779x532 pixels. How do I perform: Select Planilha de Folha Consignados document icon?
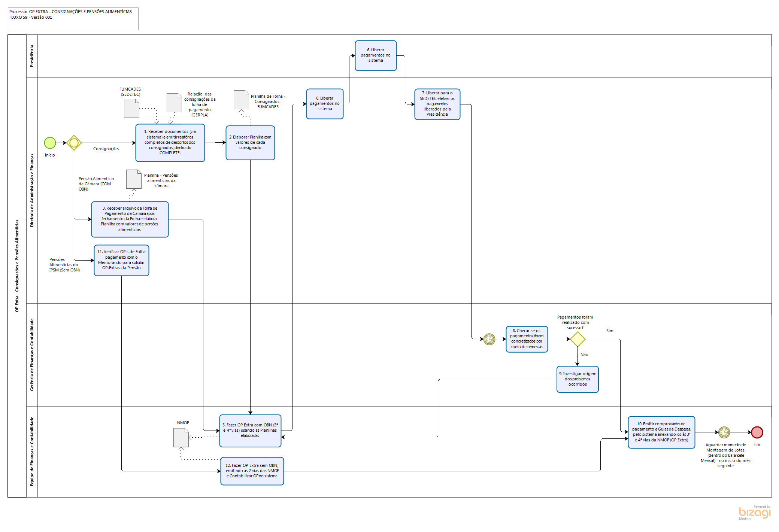coord(241,100)
